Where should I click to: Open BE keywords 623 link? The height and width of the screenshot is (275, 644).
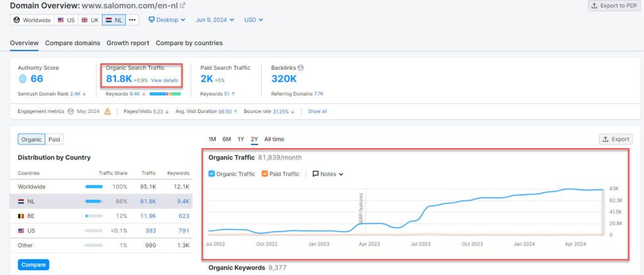[184, 216]
